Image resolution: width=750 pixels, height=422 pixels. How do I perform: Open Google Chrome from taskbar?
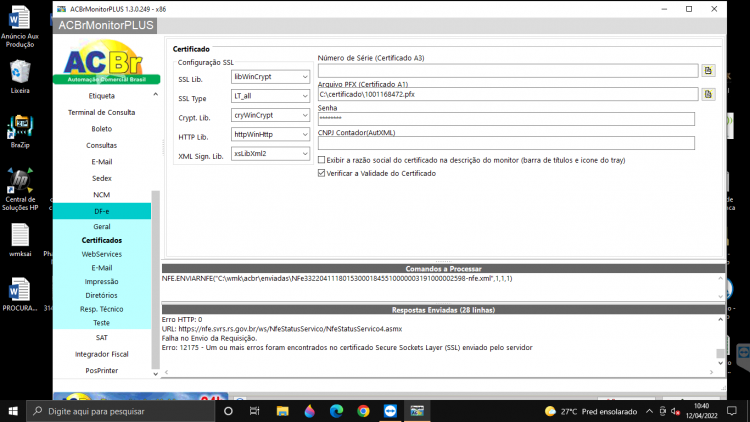[363, 411]
